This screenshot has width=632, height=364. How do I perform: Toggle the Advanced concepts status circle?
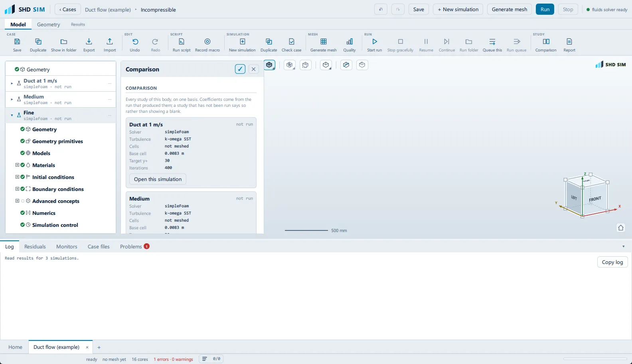coord(23,201)
